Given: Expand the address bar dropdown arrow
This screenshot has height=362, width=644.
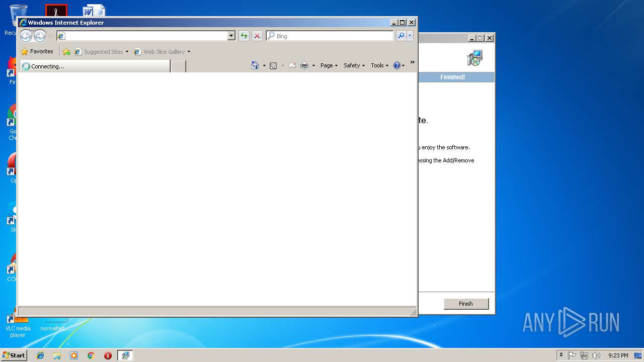Looking at the screenshot, I should (231, 36).
